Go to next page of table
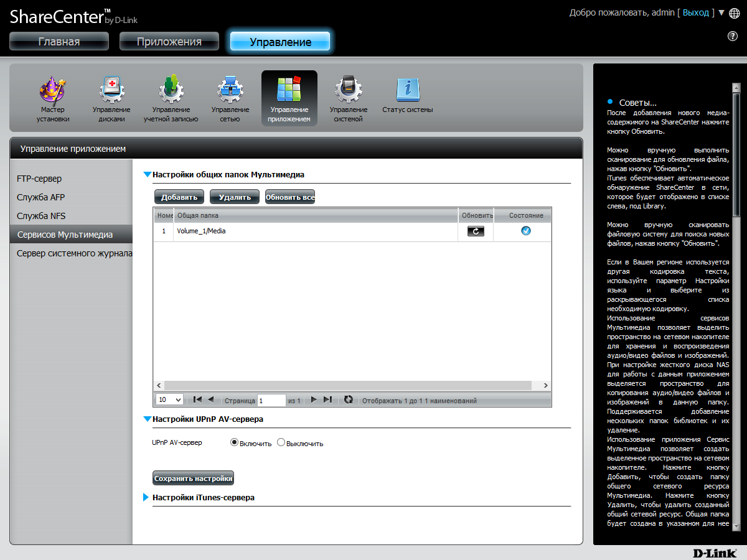Viewport: 747px width, 560px height. tap(314, 399)
